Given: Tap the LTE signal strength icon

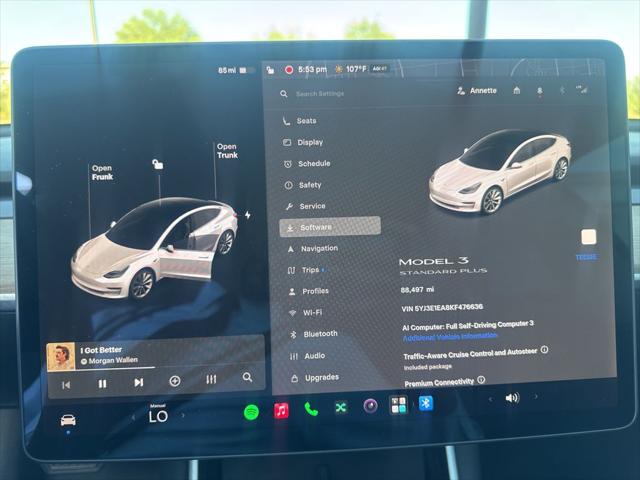Looking at the screenshot, I should 582,89.
